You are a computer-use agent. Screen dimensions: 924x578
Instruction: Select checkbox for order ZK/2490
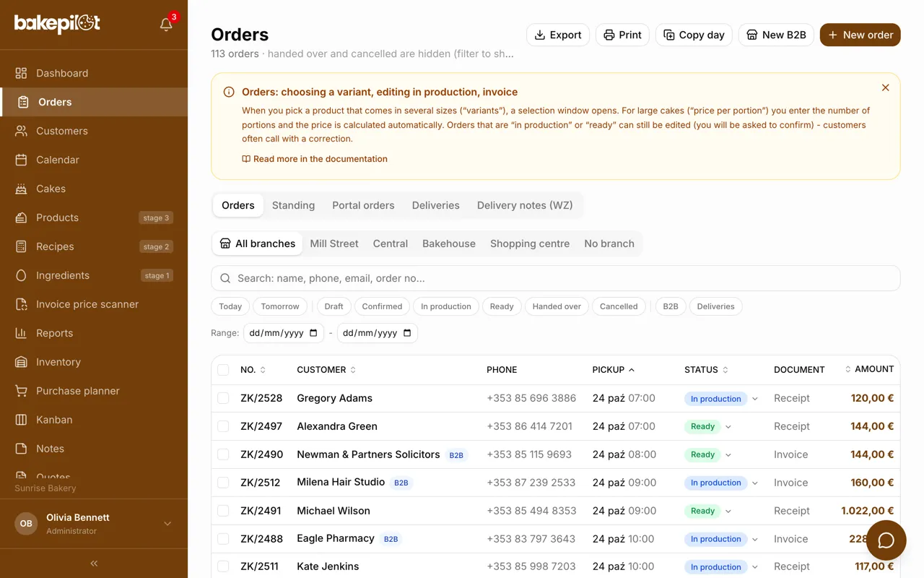point(223,454)
